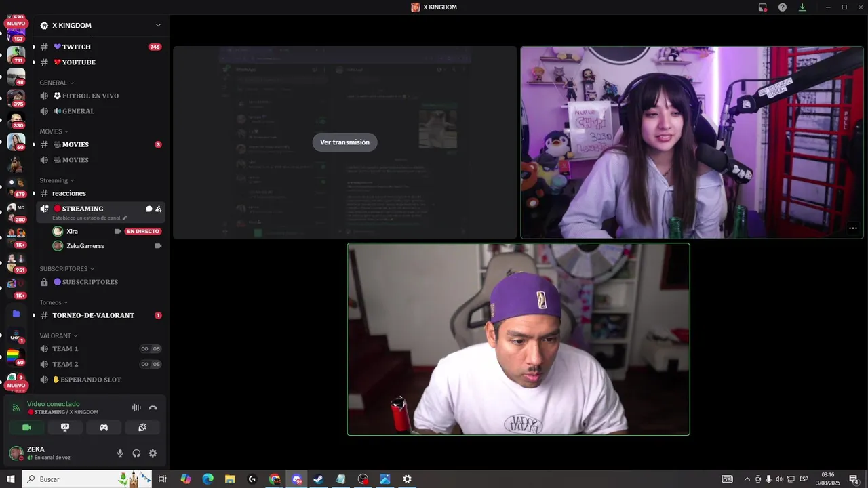Invite people to STREAMING channel

pos(158,209)
